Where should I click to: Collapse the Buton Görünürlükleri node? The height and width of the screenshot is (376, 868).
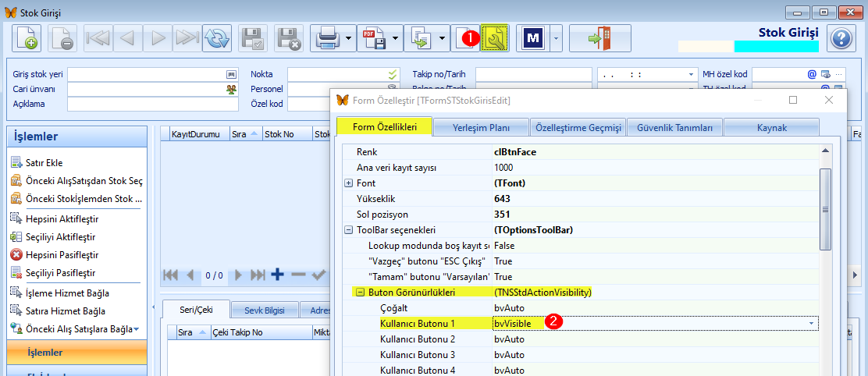360,292
